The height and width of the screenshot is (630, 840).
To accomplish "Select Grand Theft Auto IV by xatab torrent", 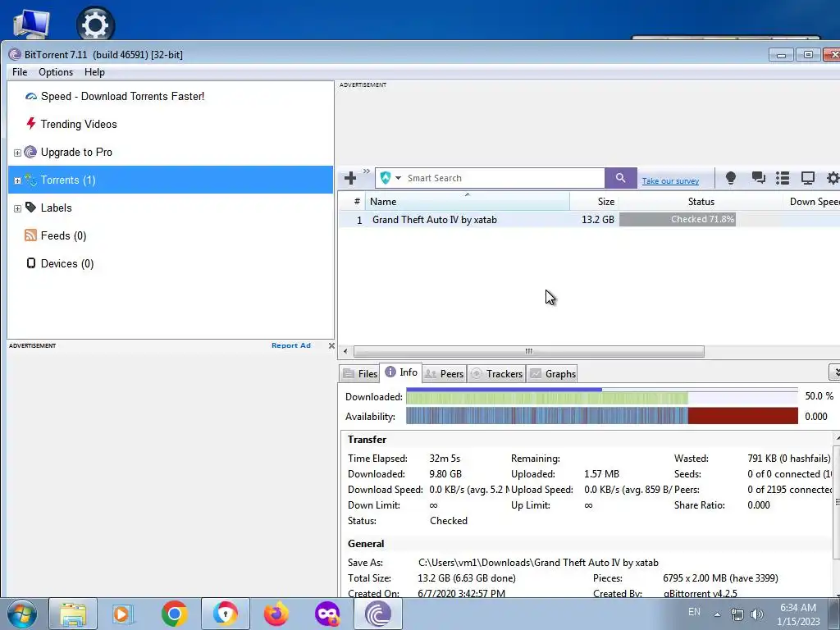I will coord(435,220).
